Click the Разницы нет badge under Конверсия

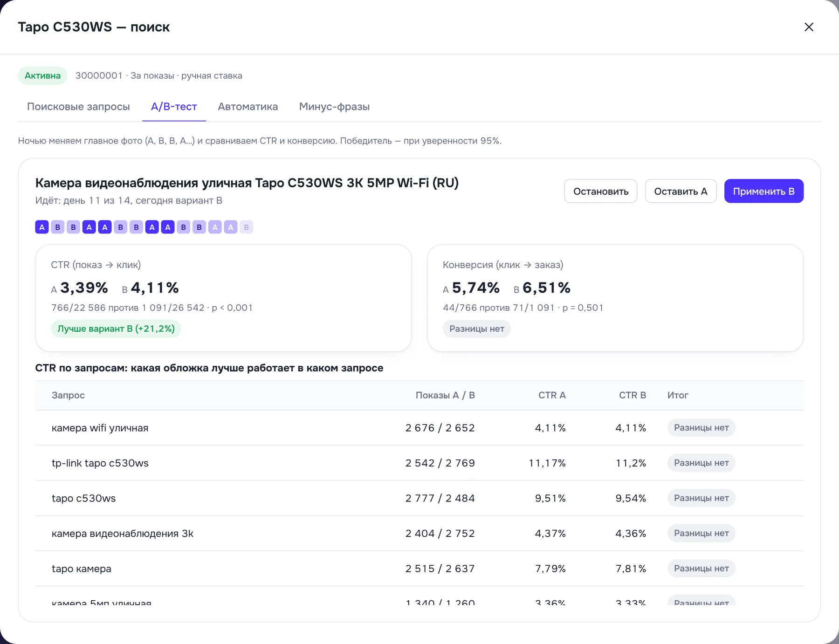pyautogui.click(x=476, y=329)
